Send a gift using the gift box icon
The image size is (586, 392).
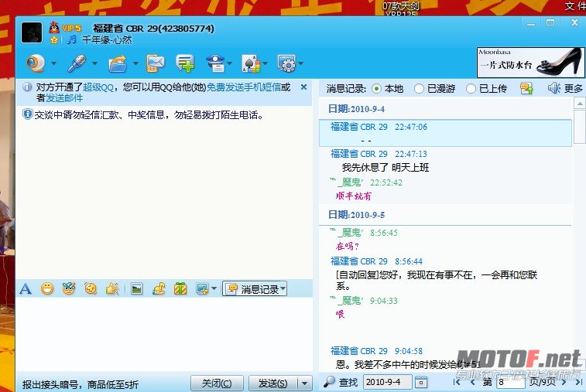(180, 288)
